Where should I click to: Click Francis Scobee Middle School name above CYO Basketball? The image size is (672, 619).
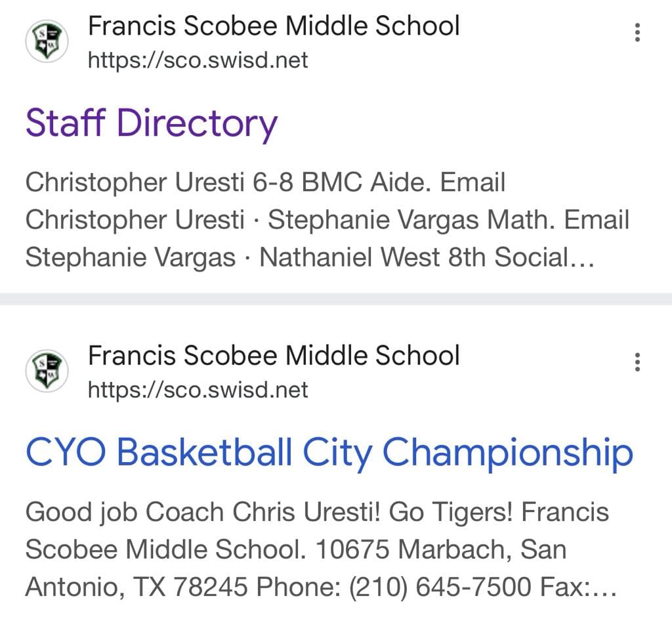tap(274, 356)
